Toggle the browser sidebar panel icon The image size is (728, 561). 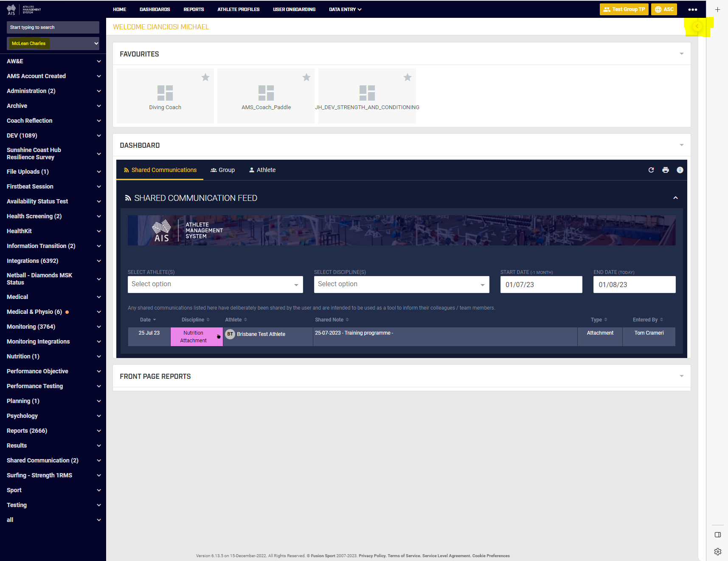(718, 535)
